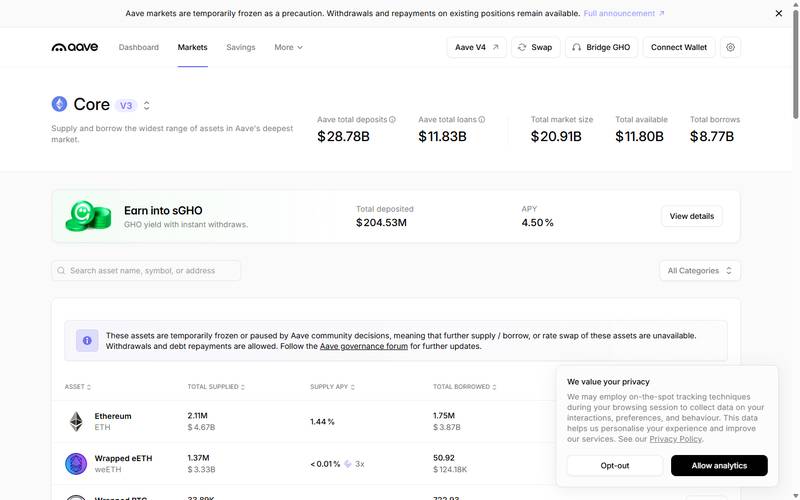Click View details for sGHO
Image resolution: width=800 pixels, height=500 pixels.
(691, 216)
